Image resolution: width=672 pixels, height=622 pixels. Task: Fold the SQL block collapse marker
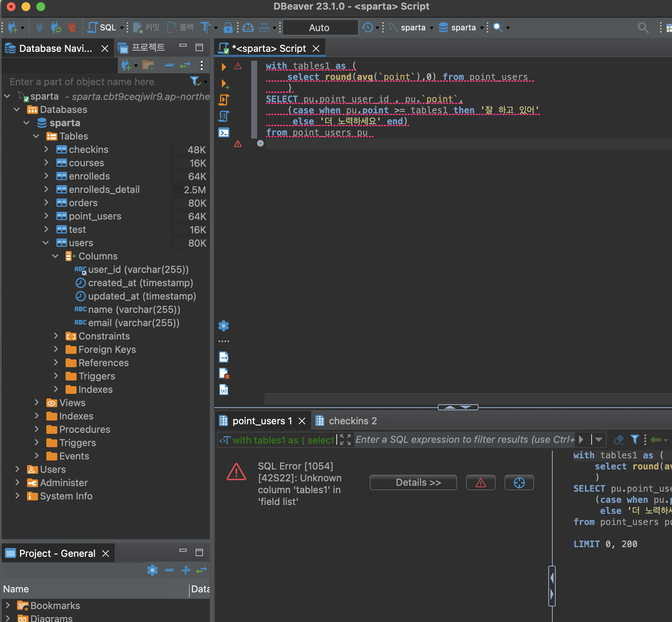(x=260, y=143)
